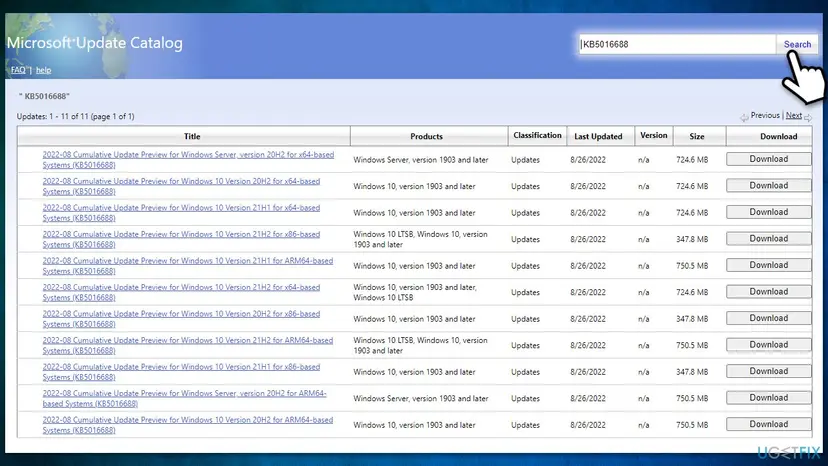Screen dimensions: 828x466
Task: Open Windows 10 21H2 ARM64 update link
Action: (x=187, y=345)
